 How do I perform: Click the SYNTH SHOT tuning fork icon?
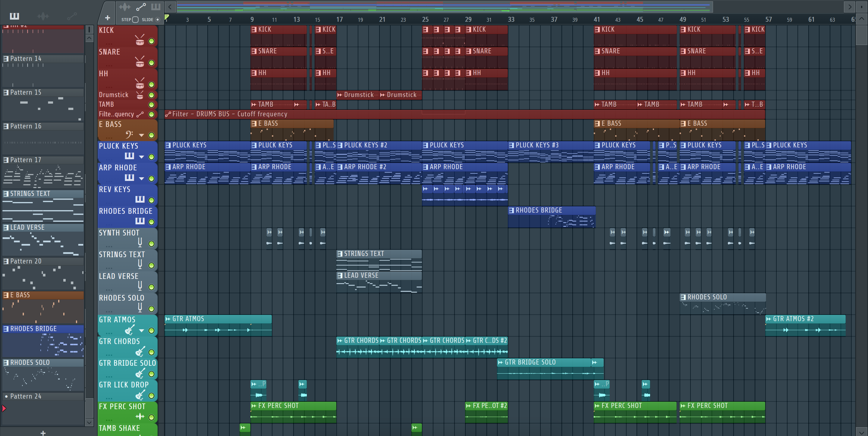coord(140,242)
